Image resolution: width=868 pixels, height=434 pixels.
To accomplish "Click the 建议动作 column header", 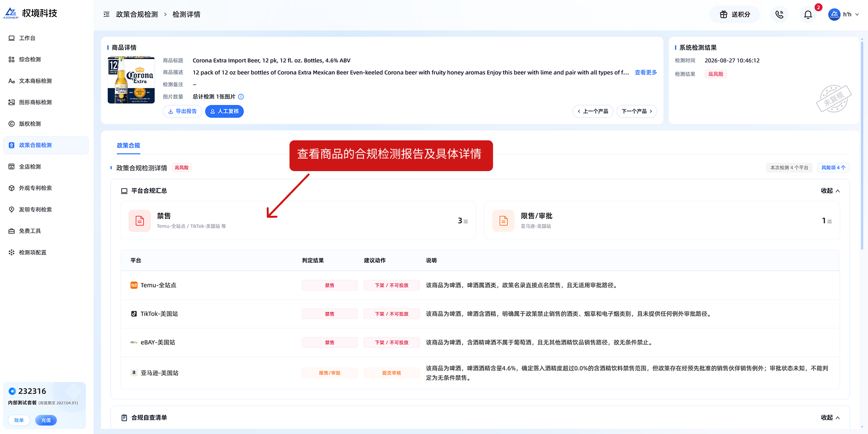I will tap(375, 260).
